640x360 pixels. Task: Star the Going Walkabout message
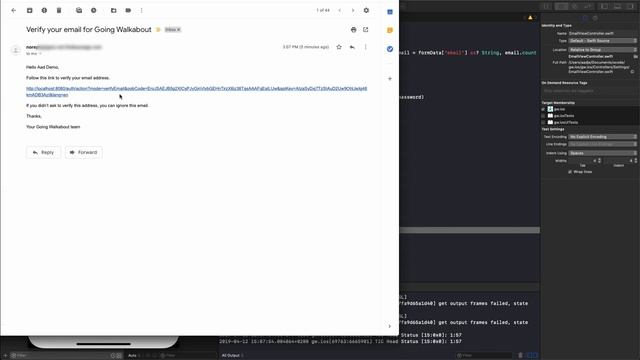tap(339, 47)
